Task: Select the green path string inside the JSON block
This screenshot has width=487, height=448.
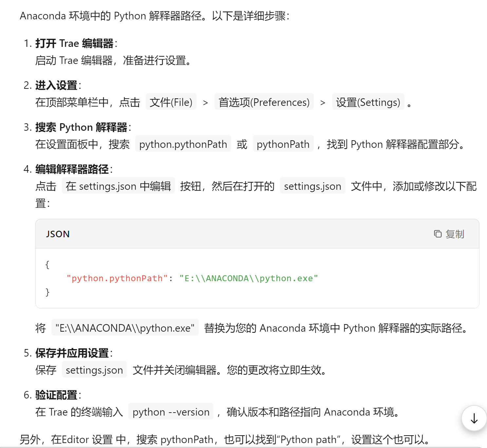Action: (248, 278)
